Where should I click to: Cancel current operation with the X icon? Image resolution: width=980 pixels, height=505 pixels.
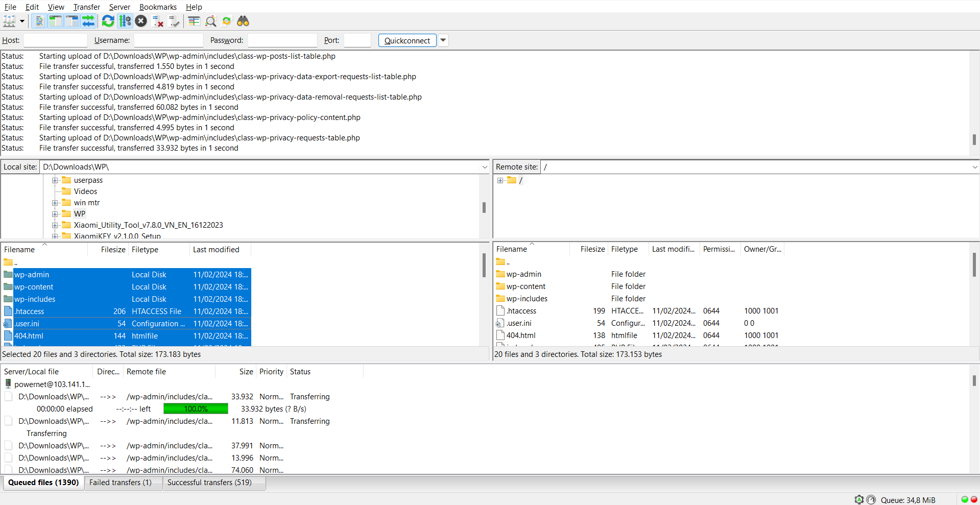pyautogui.click(x=141, y=21)
